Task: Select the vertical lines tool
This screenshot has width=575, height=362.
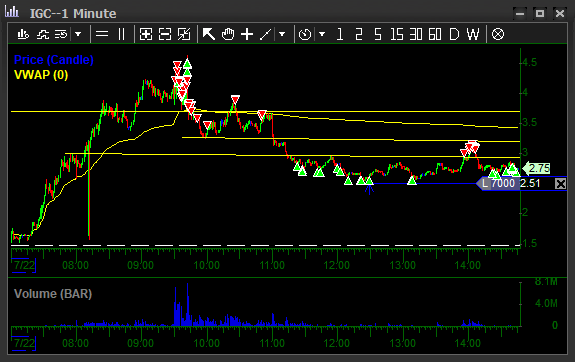Action: (121, 34)
